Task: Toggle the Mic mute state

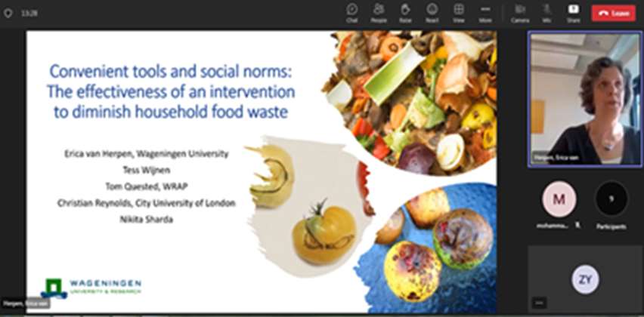Action: click(546, 12)
